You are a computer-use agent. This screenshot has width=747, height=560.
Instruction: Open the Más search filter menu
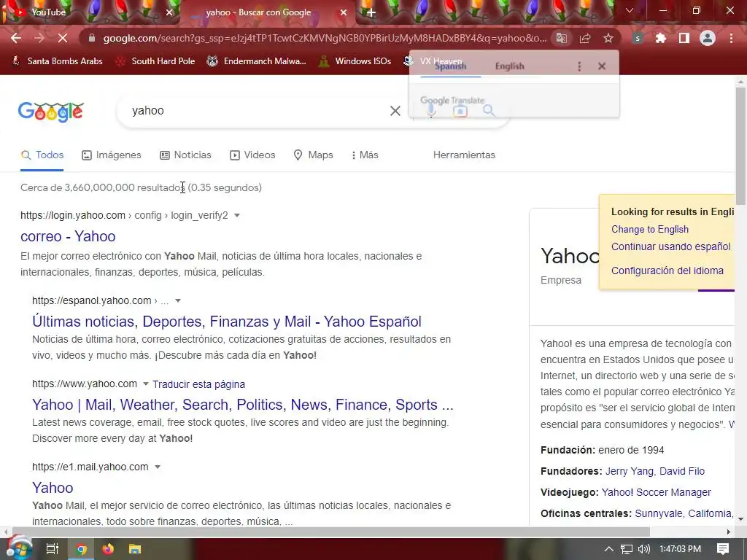[x=365, y=155]
